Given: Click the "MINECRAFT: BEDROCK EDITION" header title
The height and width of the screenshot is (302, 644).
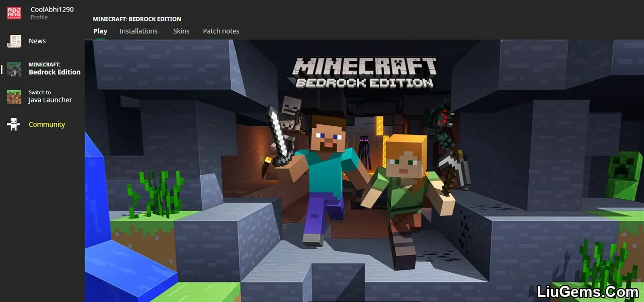Looking at the screenshot, I should (x=137, y=19).
